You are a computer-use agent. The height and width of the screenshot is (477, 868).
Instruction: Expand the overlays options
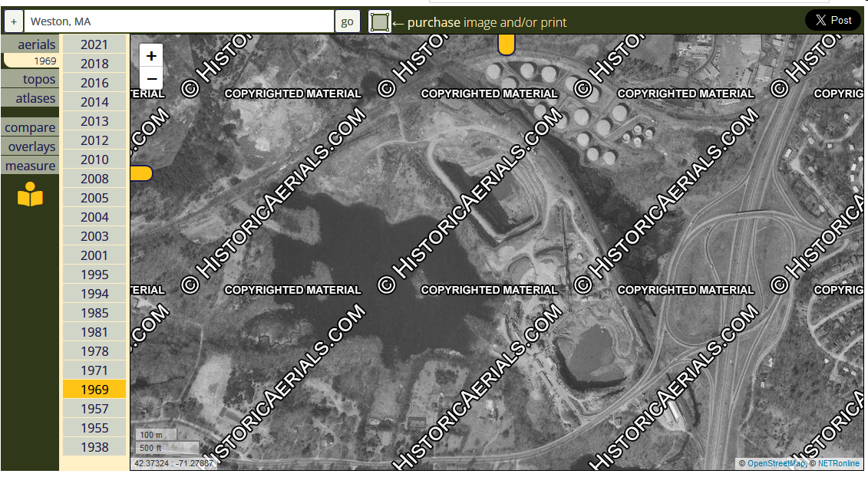pos(31,146)
